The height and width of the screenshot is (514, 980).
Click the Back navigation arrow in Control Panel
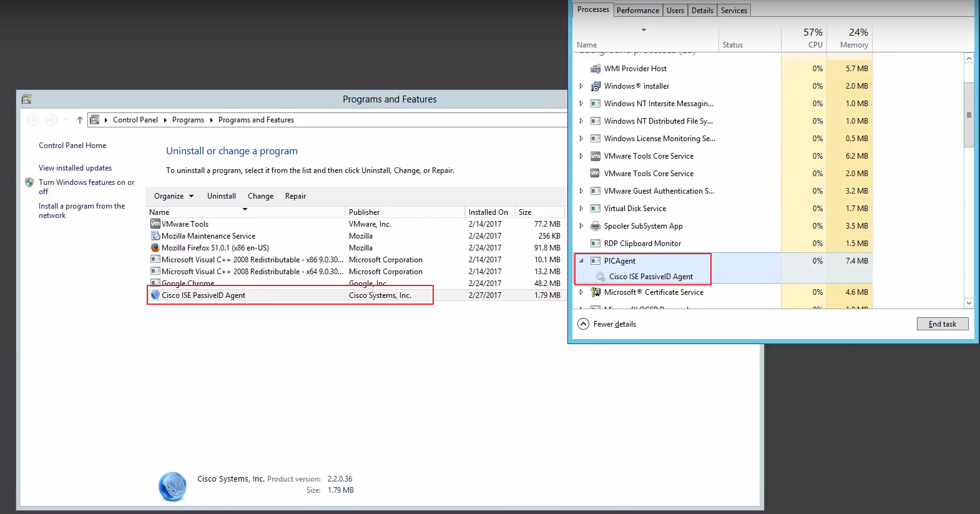click(x=33, y=120)
